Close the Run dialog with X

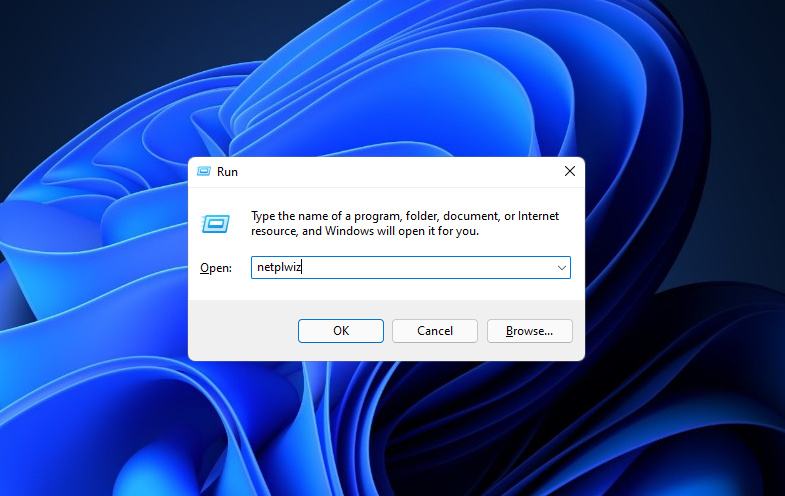click(570, 171)
